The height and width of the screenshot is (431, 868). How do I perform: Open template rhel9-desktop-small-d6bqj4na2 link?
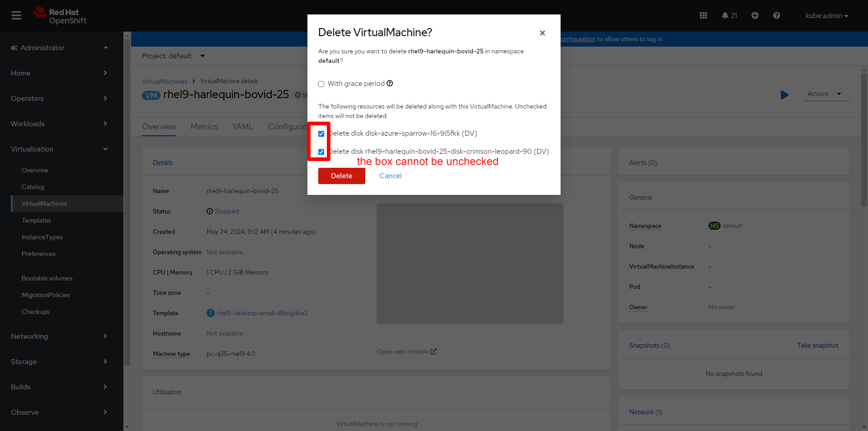click(262, 313)
